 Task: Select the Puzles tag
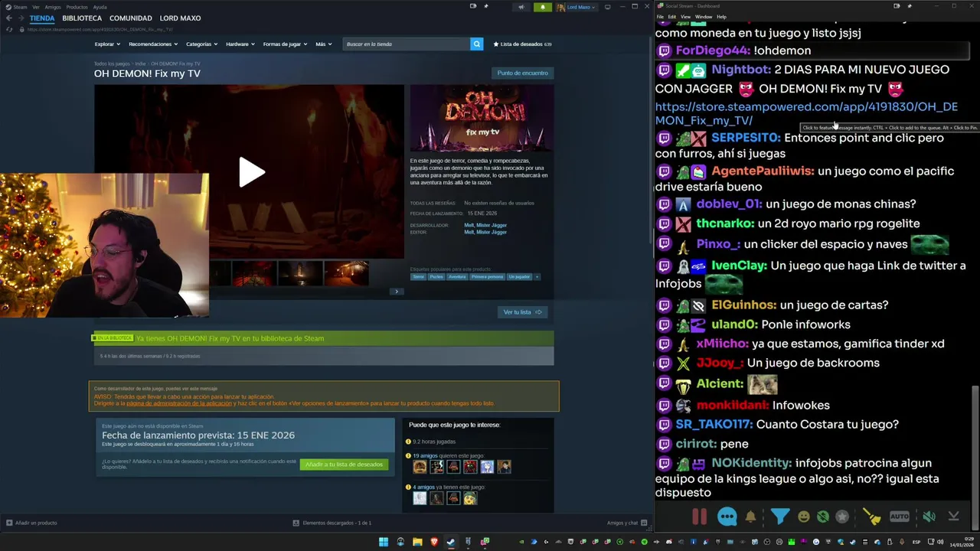[x=436, y=276]
